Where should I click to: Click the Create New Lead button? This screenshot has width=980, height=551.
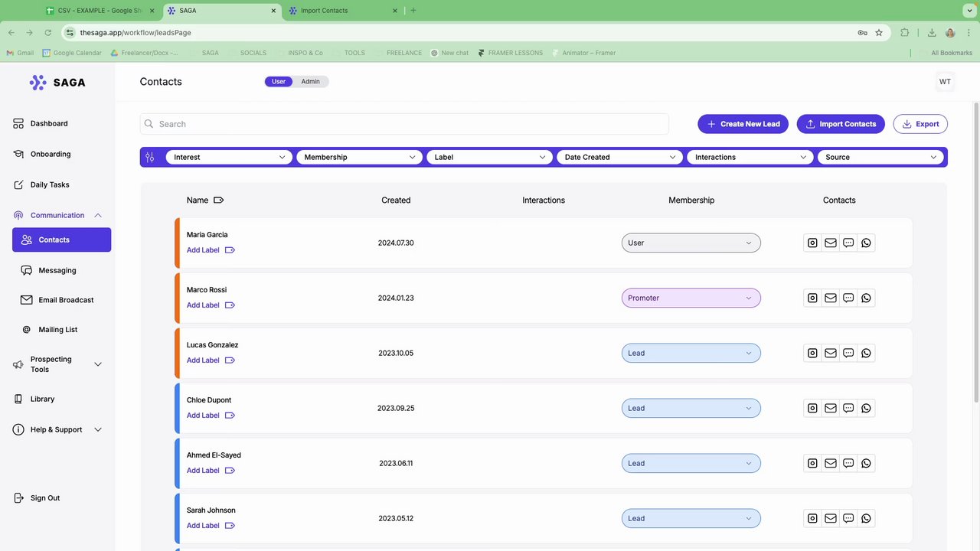[x=743, y=124]
